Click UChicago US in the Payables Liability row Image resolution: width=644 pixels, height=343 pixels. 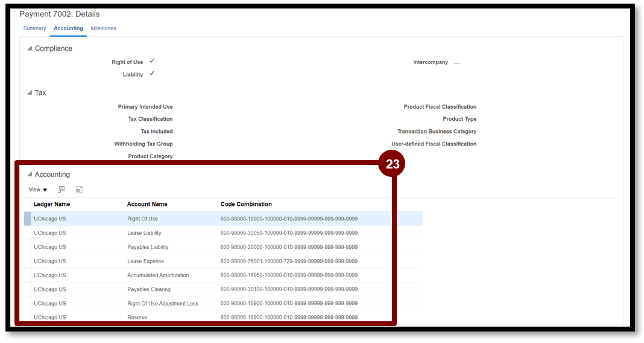(x=49, y=247)
